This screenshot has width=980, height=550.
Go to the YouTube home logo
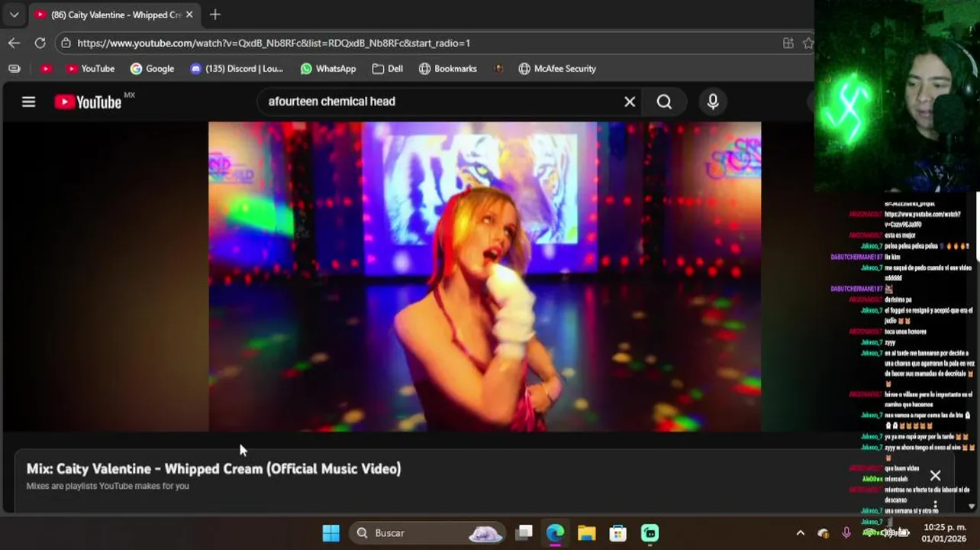tap(88, 102)
